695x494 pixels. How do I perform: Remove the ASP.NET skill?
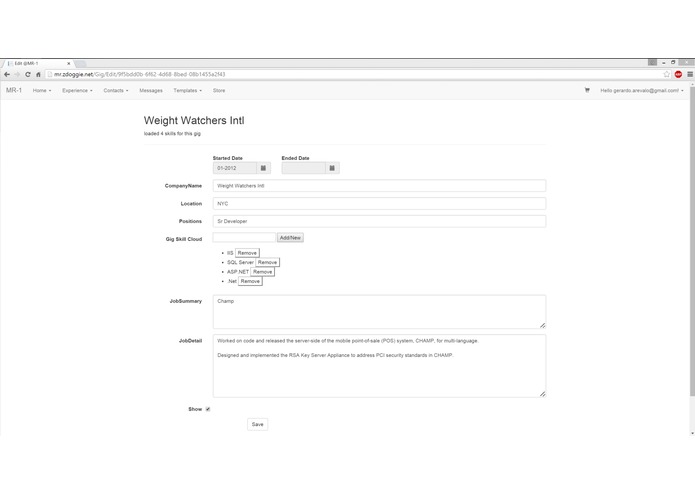262,272
